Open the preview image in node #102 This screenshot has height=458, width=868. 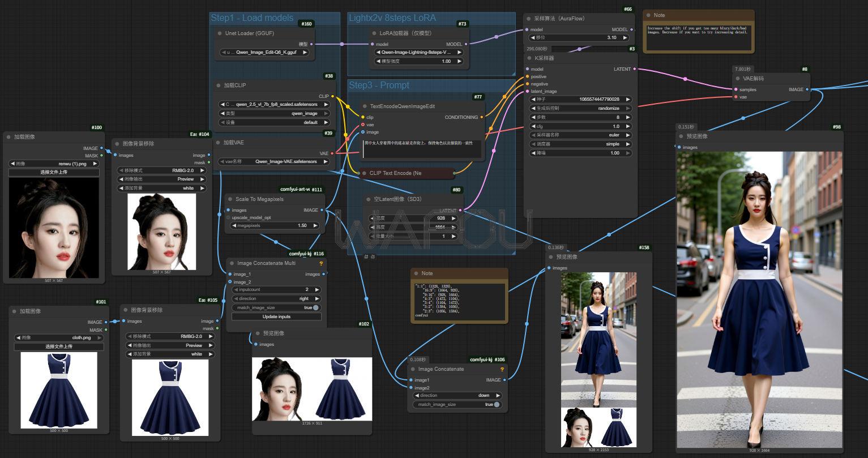pos(312,389)
